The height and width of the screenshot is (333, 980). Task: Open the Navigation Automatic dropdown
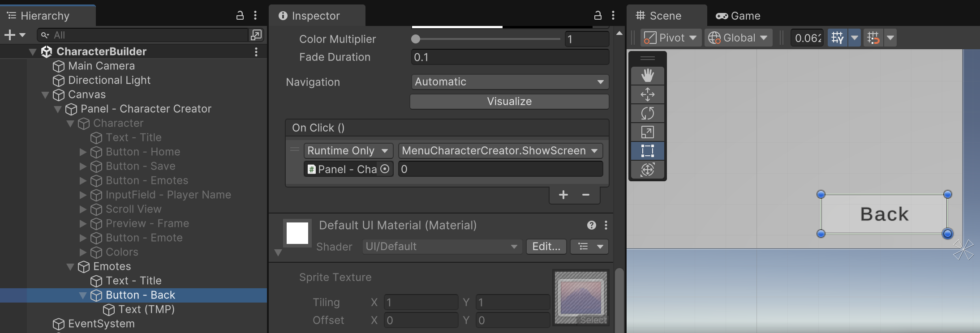(509, 82)
